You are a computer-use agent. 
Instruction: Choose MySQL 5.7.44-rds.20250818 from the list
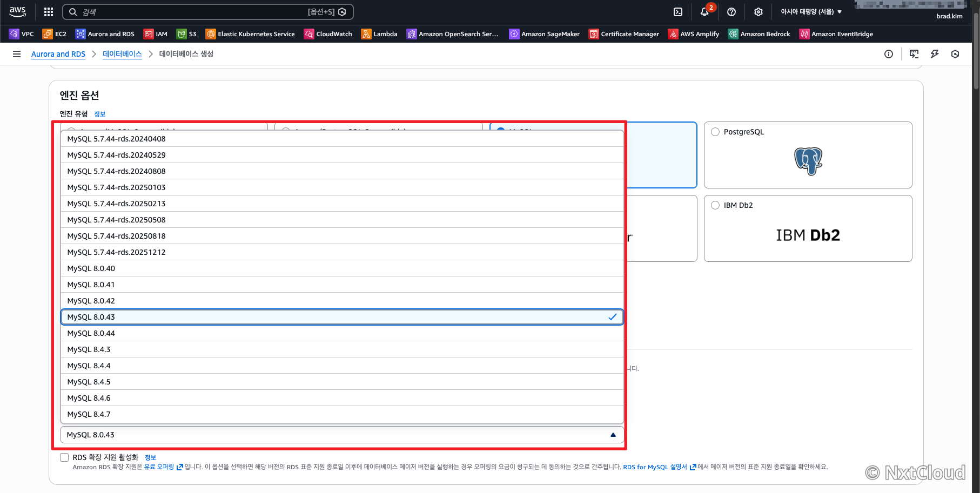[342, 236]
